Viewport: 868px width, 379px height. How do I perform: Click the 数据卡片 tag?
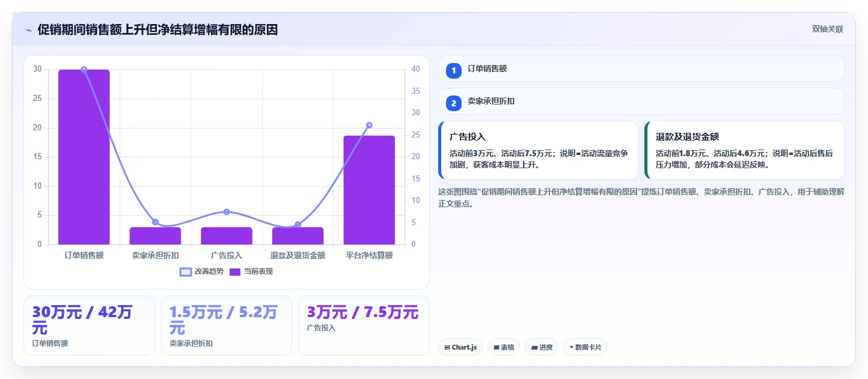(585, 347)
